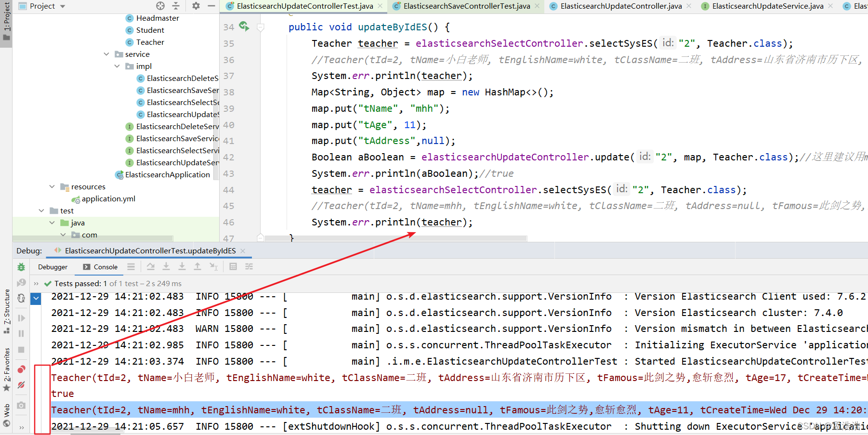Collapse the java test folder
Image resolution: width=868 pixels, height=435 pixels.
point(52,223)
